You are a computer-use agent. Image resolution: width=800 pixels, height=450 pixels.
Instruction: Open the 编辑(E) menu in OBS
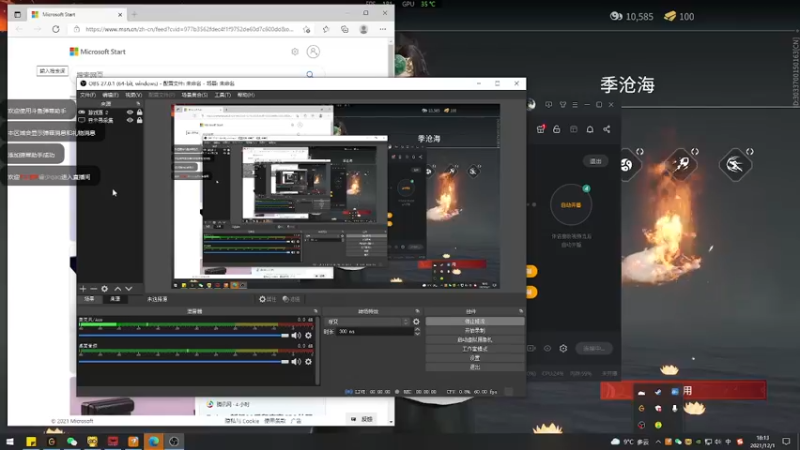tap(110, 95)
